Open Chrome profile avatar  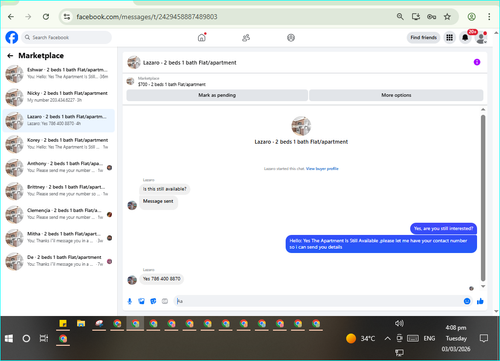coord(471,17)
